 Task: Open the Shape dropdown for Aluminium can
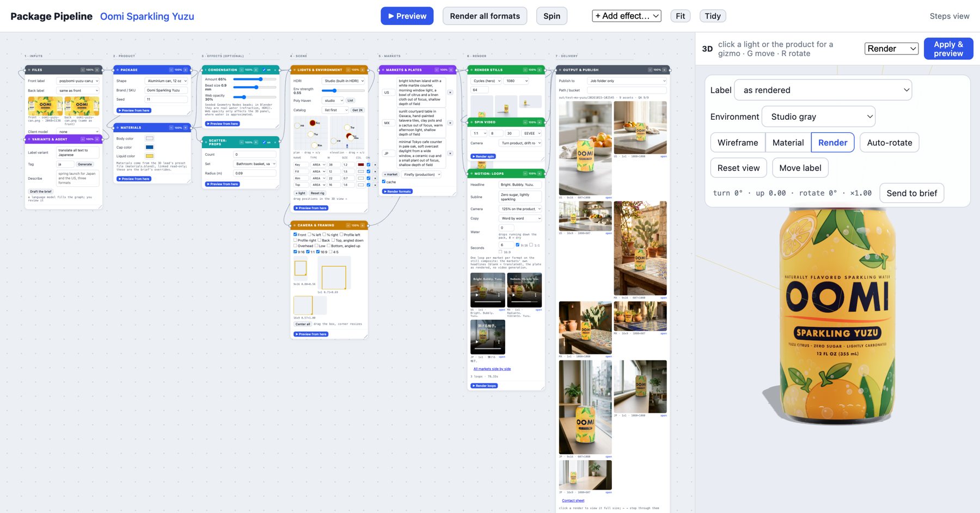click(x=167, y=81)
